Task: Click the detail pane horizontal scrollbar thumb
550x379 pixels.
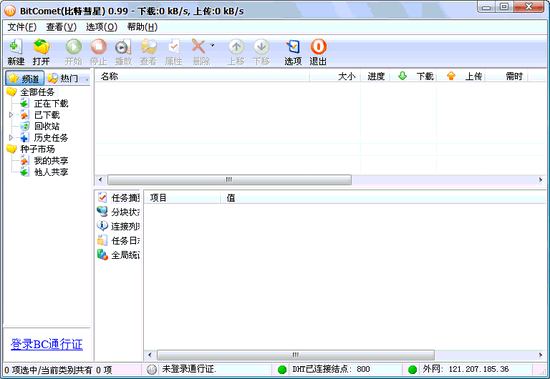Action: tap(296, 355)
